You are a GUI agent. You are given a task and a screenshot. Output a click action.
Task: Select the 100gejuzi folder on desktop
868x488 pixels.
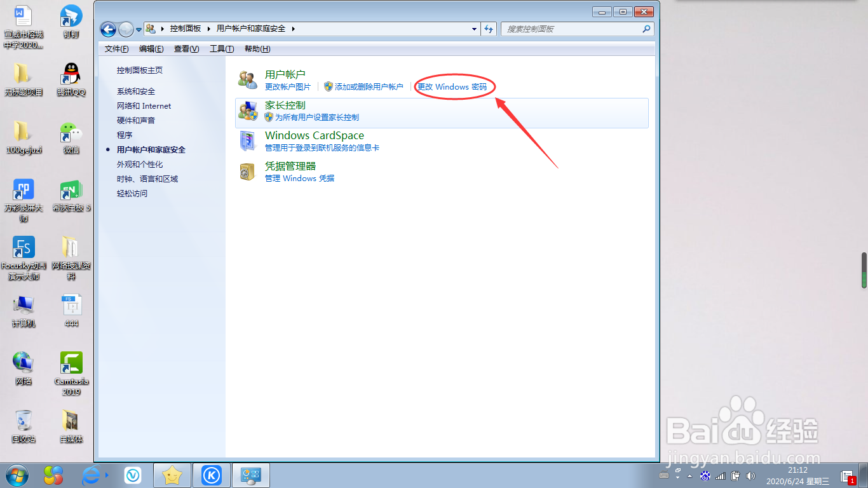tap(24, 138)
